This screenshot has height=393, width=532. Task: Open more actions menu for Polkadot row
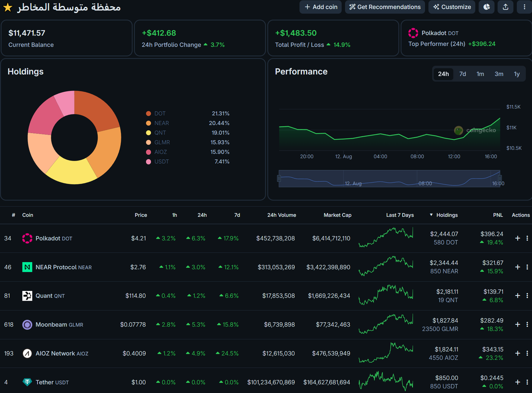click(x=527, y=238)
